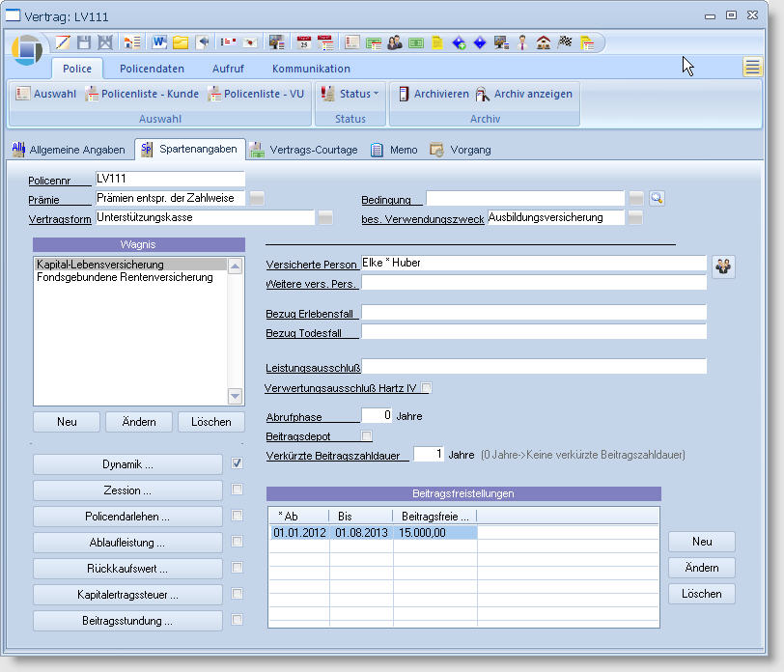Click magnifier search icon next to Bedingung
The image size is (784, 672).
[658, 199]
